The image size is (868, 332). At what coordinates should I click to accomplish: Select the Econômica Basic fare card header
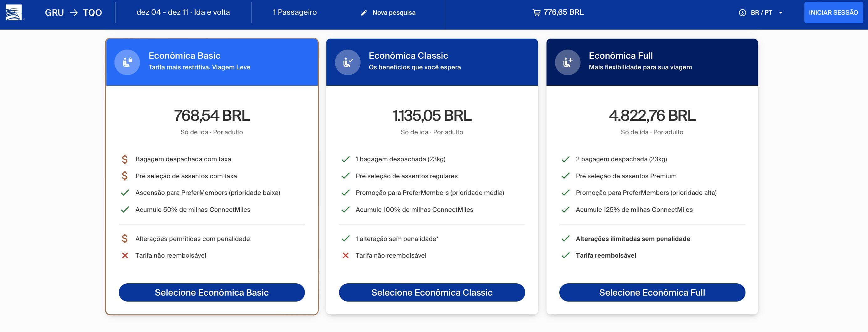tap(212, 62)
